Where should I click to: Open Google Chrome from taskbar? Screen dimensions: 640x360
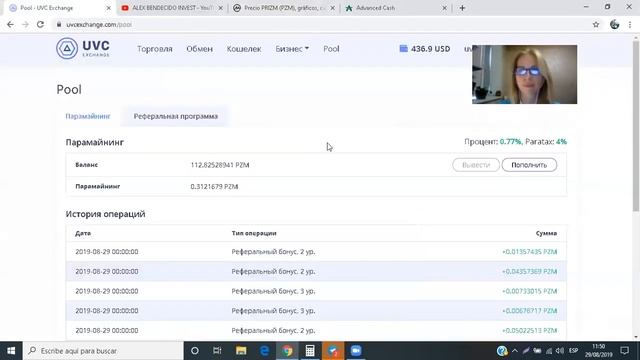coord(287,351)
